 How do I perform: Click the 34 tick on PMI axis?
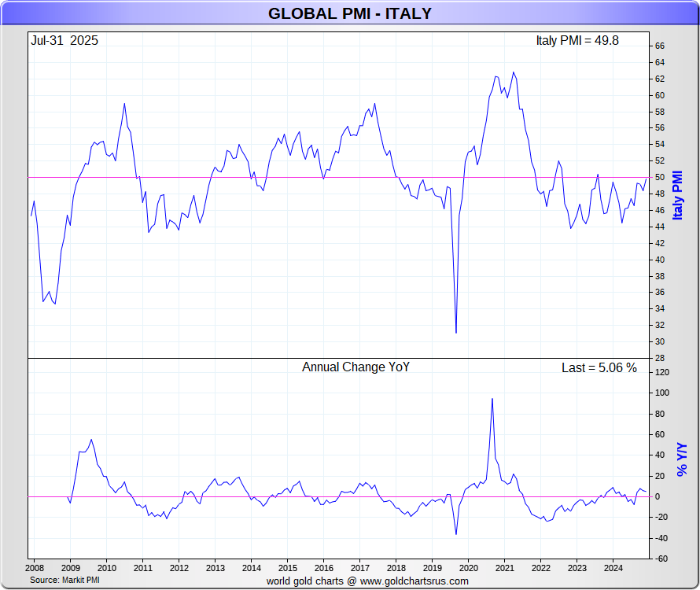pos(660,308)
